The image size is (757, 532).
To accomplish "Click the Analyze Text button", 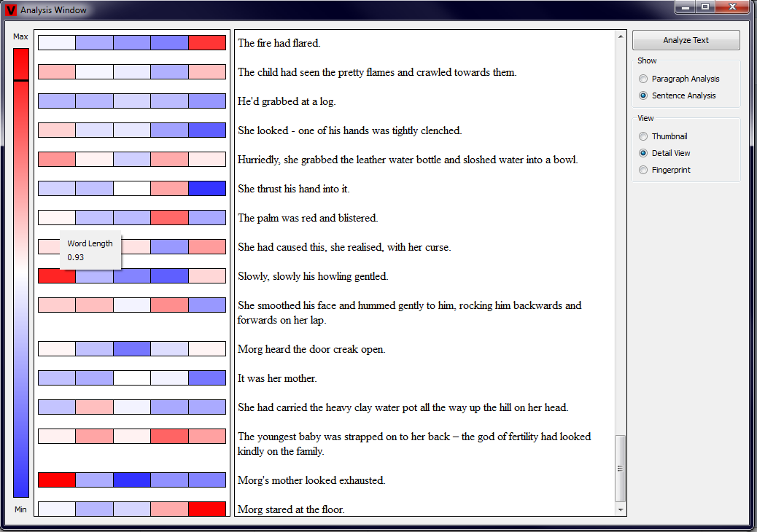I will 686,40.
